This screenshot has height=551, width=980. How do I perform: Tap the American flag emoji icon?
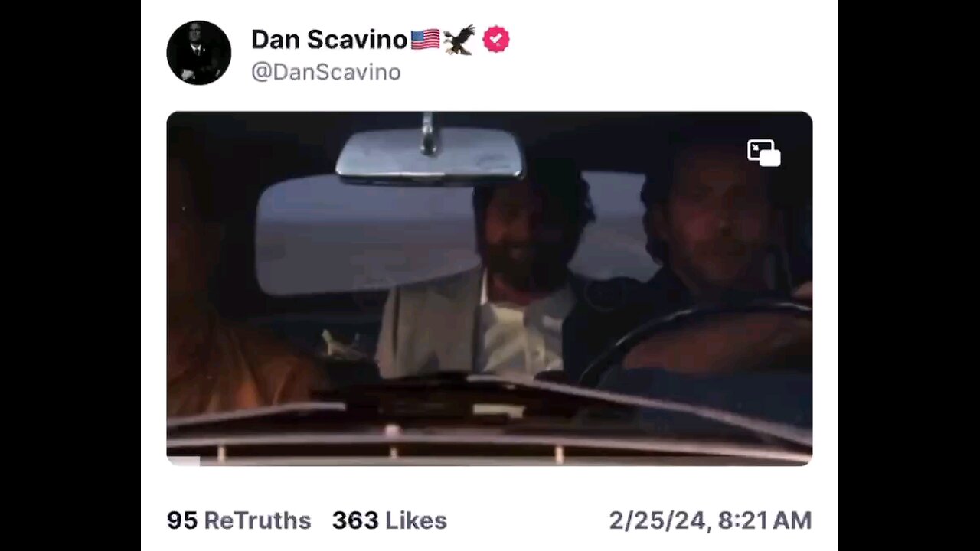pyautogui.click(x=425, y=40)
